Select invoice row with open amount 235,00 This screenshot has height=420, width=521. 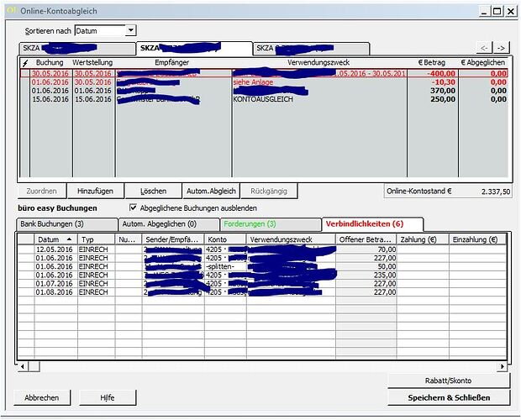coord(262,276)
